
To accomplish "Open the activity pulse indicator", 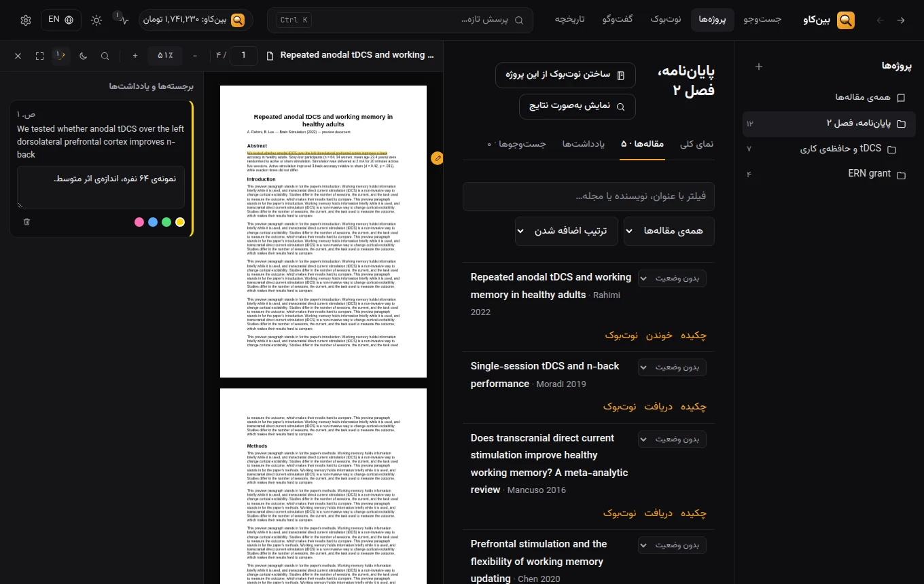I will pyautogui.click(x=122, y=20).
